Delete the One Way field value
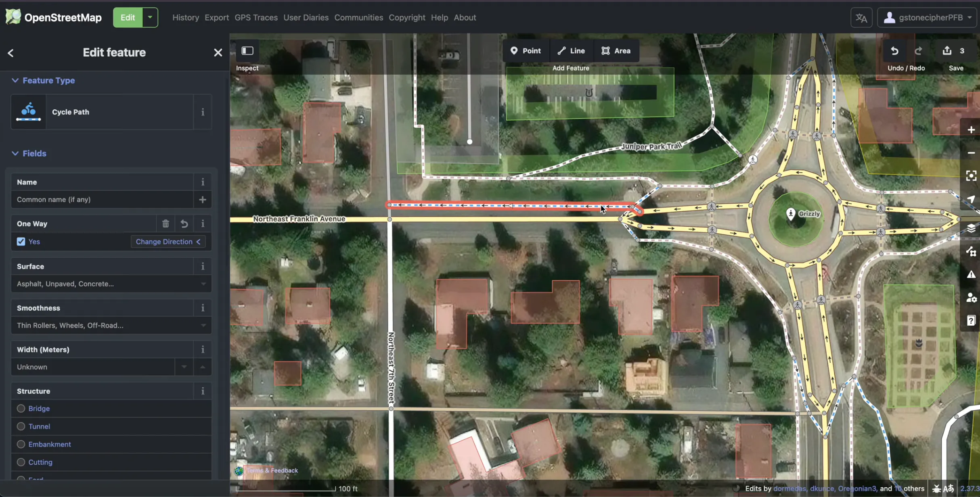The image size is (980, 497). 165,223
